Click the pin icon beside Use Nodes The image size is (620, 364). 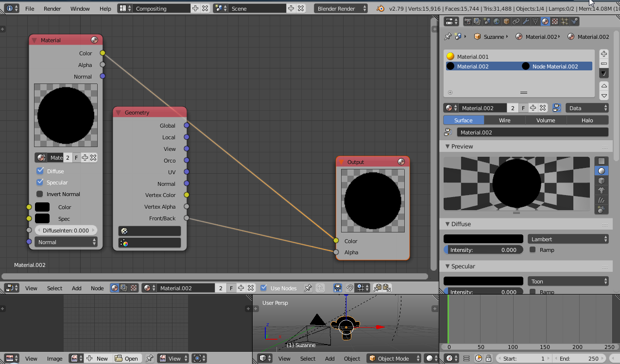coord(308,288)
